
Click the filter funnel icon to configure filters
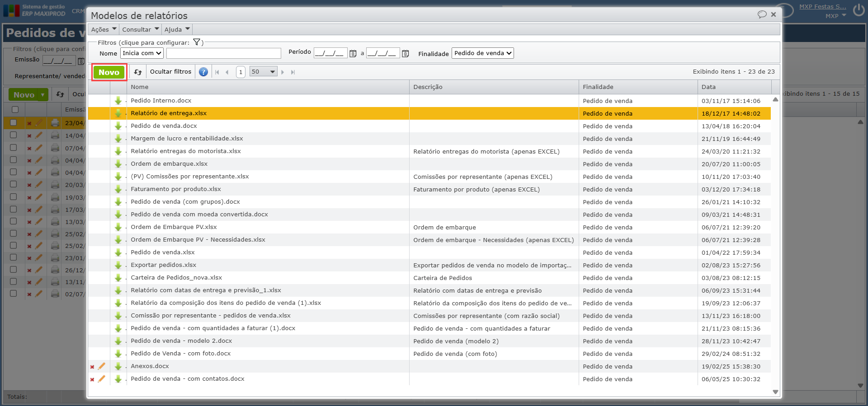pyautogui.click(x=197, y=42)
